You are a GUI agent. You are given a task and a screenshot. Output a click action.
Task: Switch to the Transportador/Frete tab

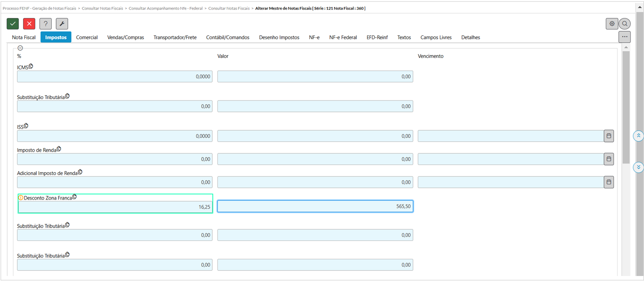click(175, 37)
